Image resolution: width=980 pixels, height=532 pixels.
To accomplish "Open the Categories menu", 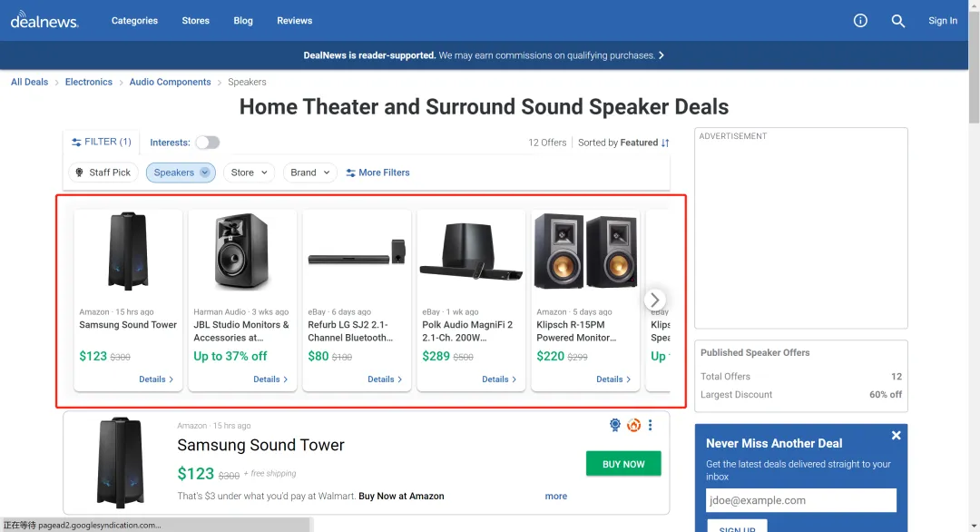I will click(x=134, y=21).
